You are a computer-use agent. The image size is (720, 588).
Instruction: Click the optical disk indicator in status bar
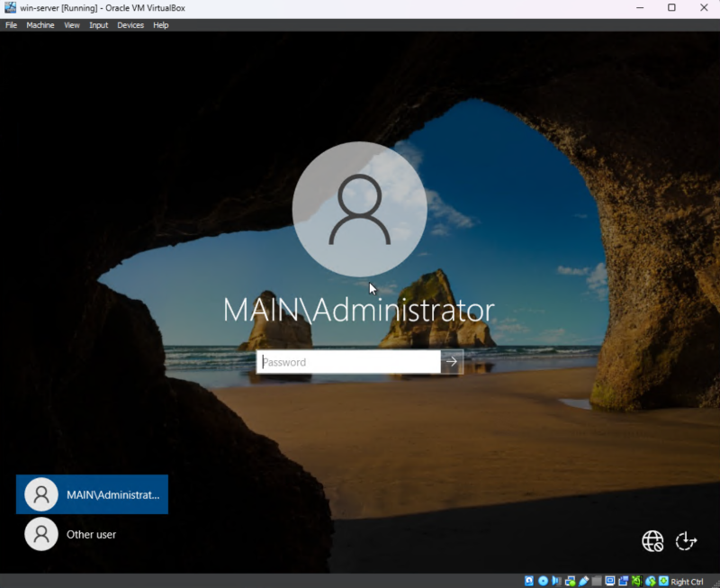(x=543, y=581)
